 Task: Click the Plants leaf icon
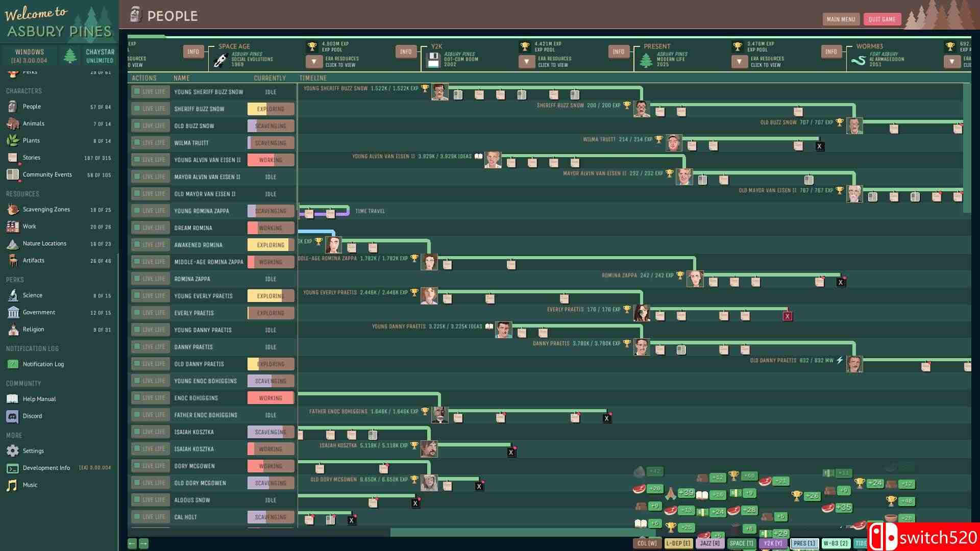coord(13,140)
